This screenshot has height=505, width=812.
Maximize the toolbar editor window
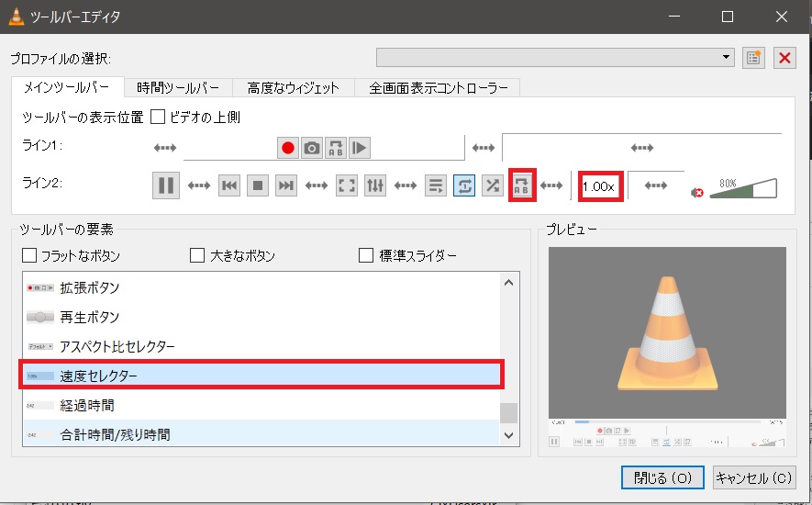click(x=728, y=17)
